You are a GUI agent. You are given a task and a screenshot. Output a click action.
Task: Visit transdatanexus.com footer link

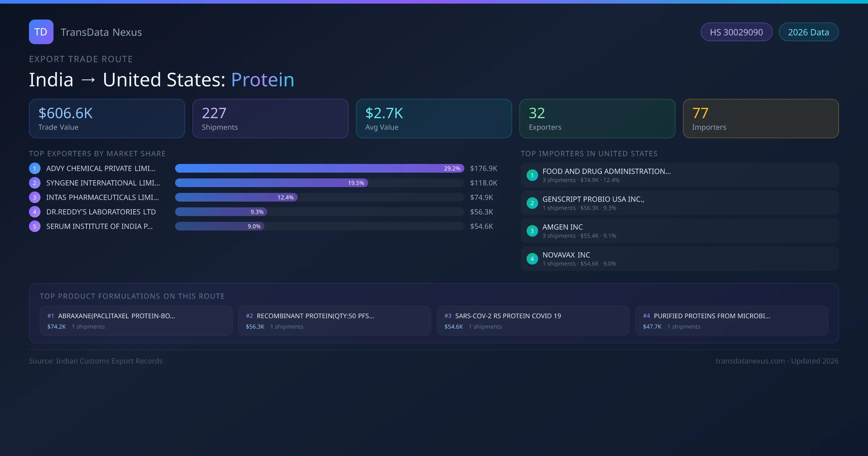click(x=750, y=361)
